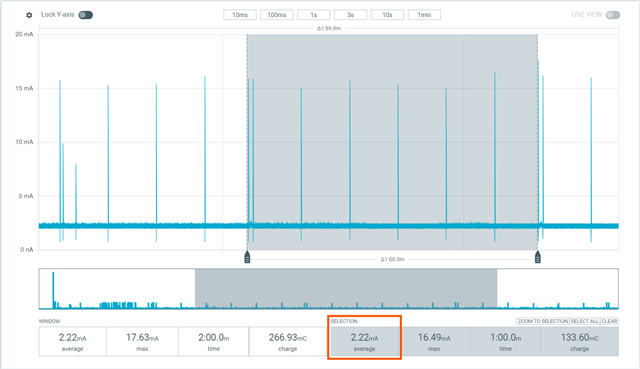Click the SELECTION section label
Screen dimensions: 640x369
[344, 321]
